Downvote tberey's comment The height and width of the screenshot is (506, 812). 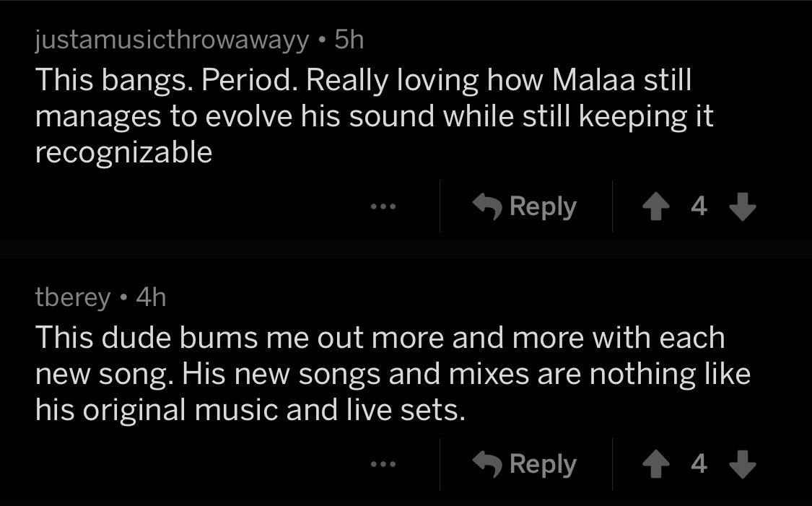(742, 464)
